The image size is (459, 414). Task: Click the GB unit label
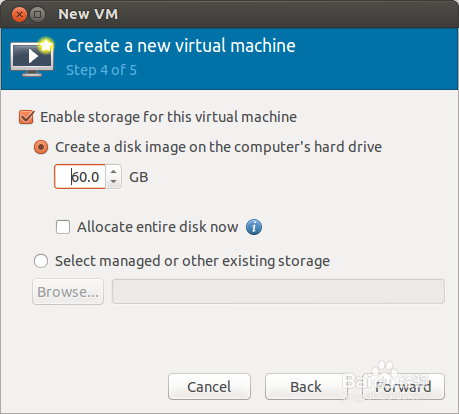139,177
